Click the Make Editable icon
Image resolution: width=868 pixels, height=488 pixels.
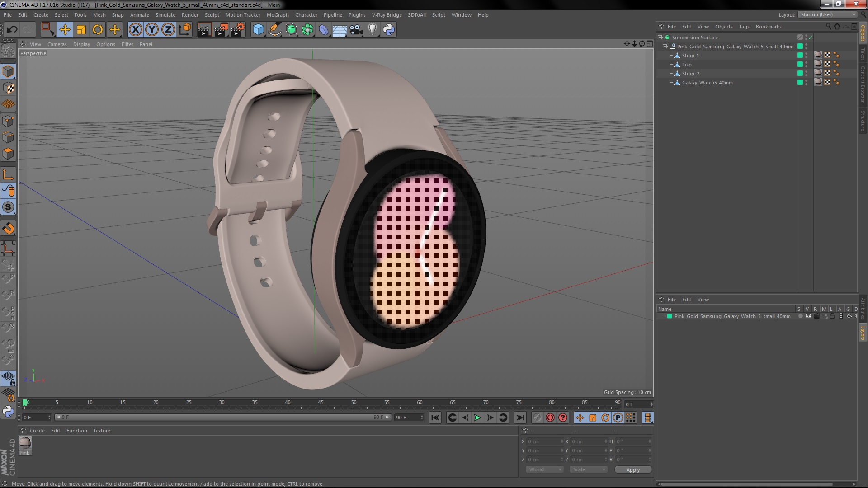coord(8,51)
